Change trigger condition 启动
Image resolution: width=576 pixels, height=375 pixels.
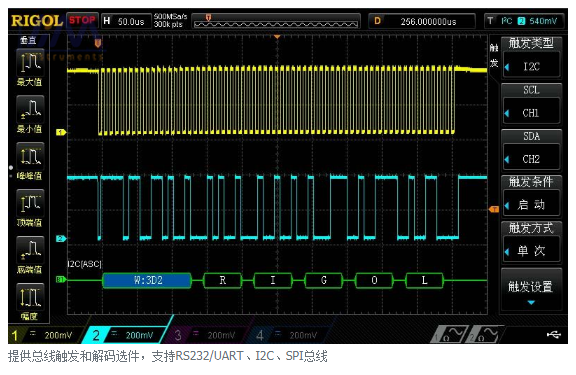tap(531, 204)
